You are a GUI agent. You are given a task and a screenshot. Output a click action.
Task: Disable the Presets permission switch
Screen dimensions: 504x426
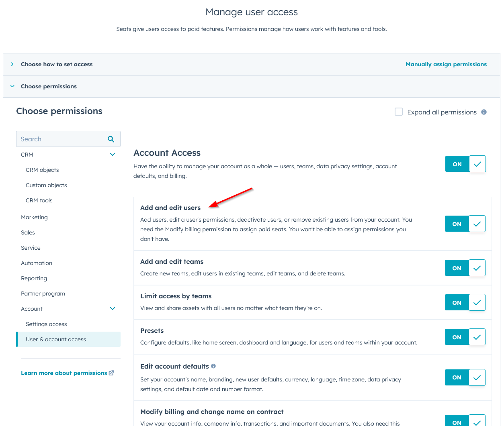(465, 337)
